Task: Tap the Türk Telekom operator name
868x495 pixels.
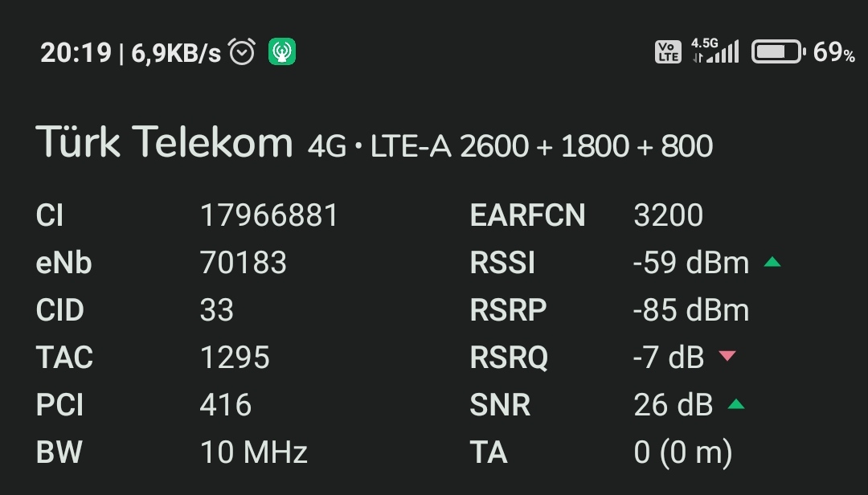Action: pyautogui.click(x=165, y=141)
